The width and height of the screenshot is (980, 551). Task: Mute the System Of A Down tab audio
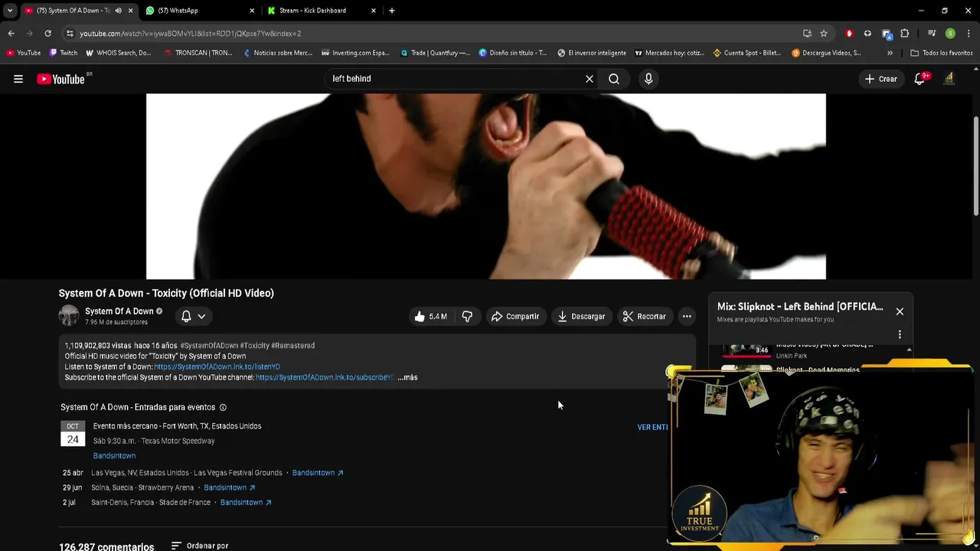pyautogui.click(x=118, y=11)
